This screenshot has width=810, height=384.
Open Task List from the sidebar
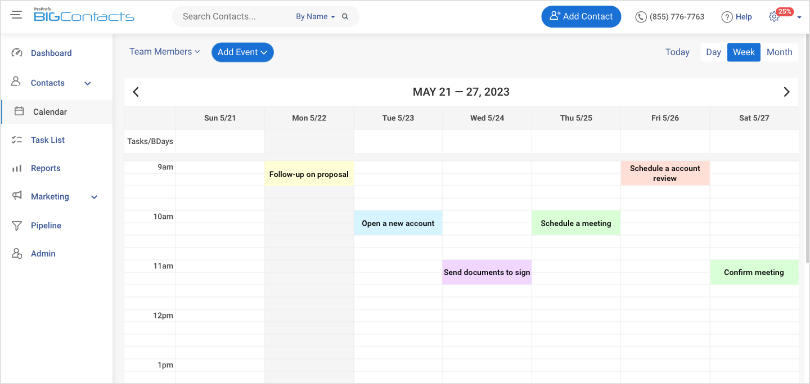click(48, 140)
